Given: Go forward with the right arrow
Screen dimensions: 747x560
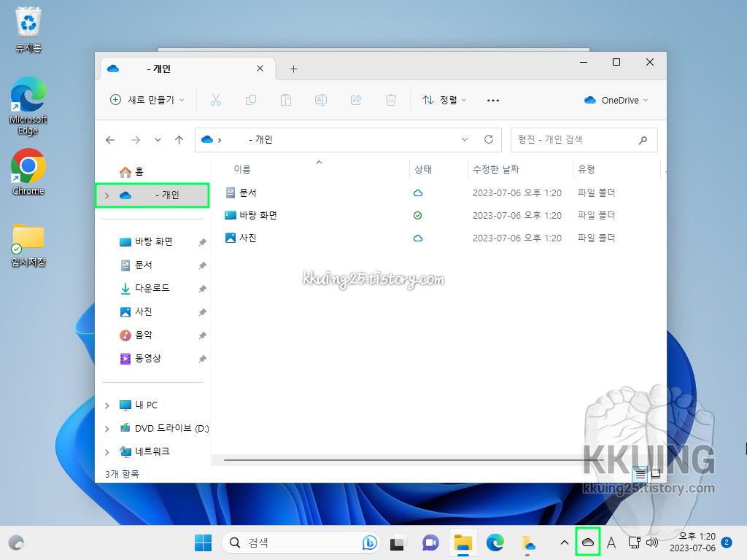Looking at the screenshot, I should [x=136, y=140].
